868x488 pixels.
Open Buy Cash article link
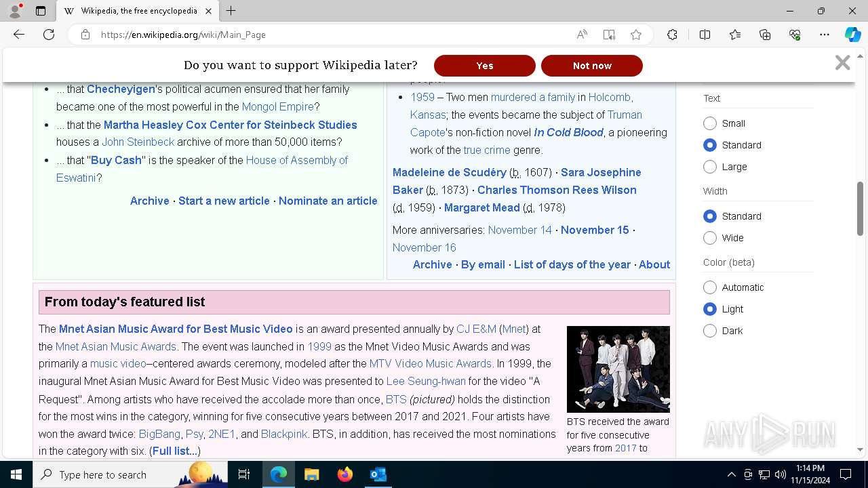coord(116,160)
